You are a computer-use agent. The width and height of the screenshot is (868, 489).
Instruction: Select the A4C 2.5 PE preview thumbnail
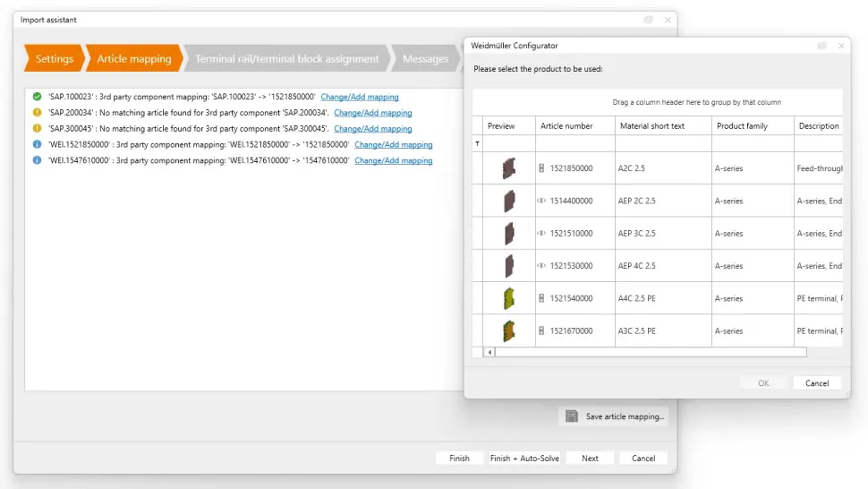click(x=508, y=298)
